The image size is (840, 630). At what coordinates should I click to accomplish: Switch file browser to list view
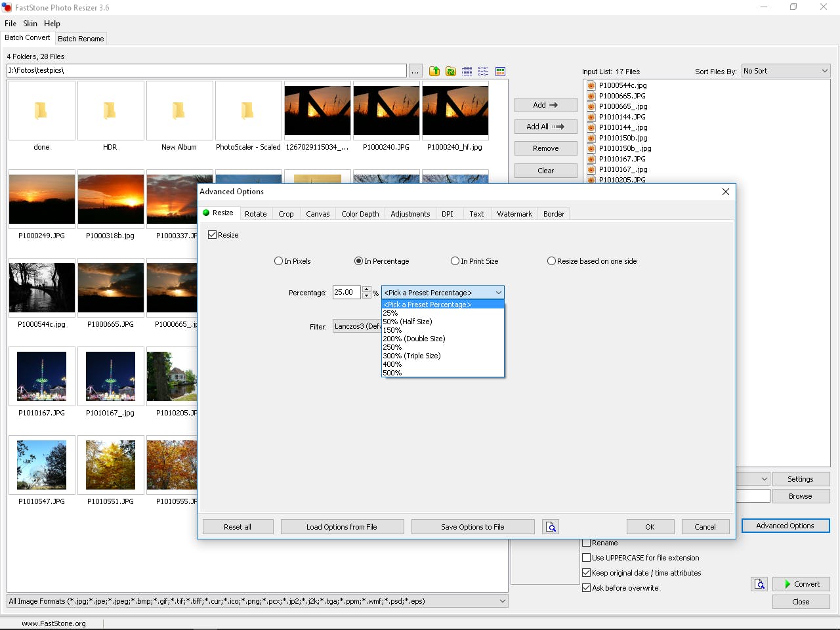484,71
